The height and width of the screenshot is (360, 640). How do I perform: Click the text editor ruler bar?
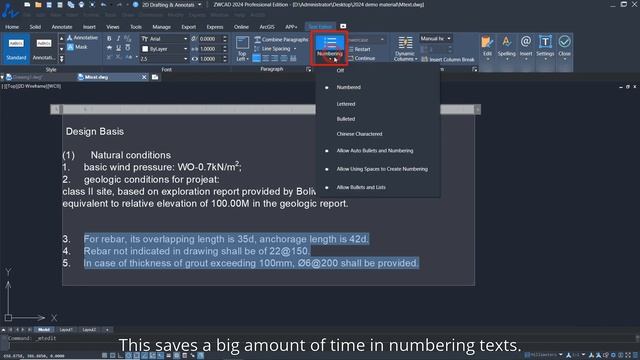pos(265,109)
